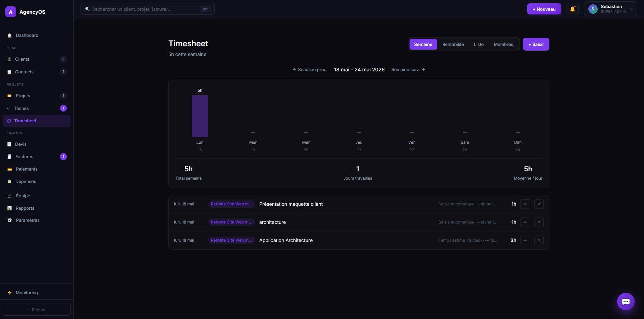
Task: Expand the Sebastien user menu
Action: click(610, 9)
